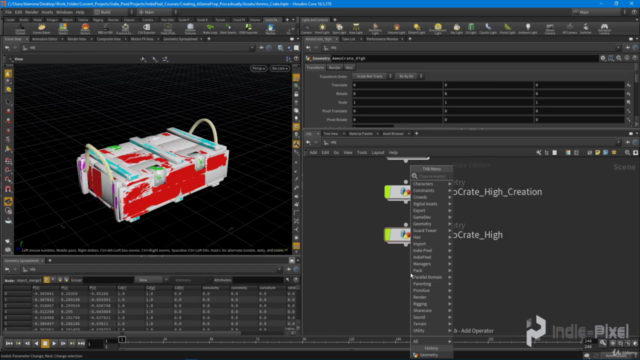Click the Build desktop button
This screenshot has height=360, width=640.
tap(111, 12)
